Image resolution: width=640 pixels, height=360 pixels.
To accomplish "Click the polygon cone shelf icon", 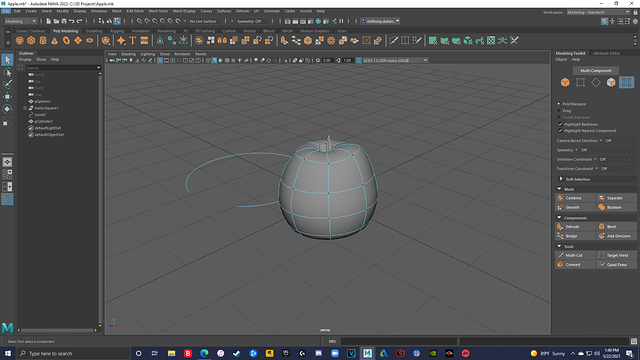I will click(x=54, y=40).
